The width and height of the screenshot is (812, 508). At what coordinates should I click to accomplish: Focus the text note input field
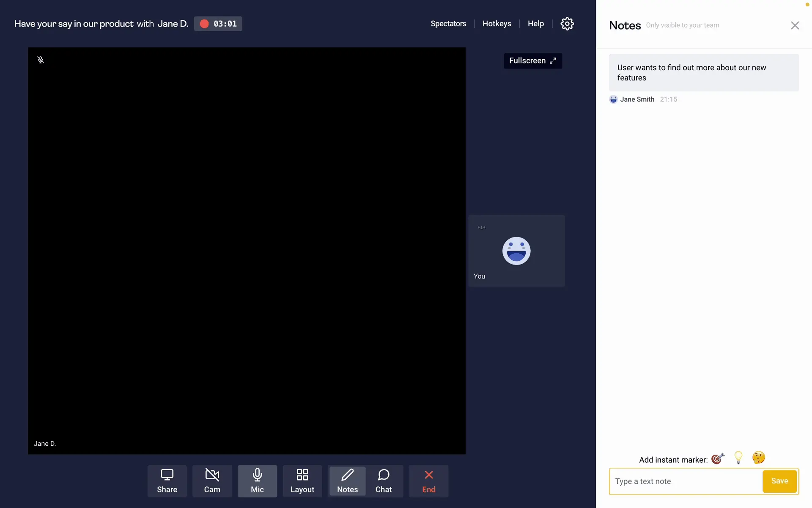pyautogui.click(x=685, y=481)
